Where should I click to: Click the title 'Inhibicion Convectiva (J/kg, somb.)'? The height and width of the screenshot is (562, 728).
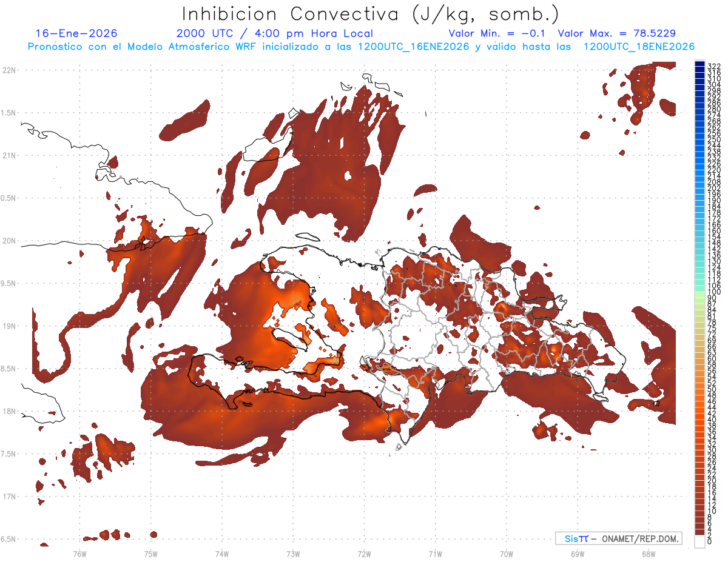click(x=371, y=14)
